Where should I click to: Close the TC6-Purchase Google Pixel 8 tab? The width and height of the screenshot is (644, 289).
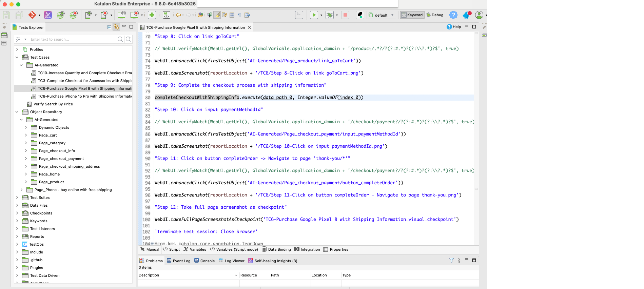pos(250,27)
